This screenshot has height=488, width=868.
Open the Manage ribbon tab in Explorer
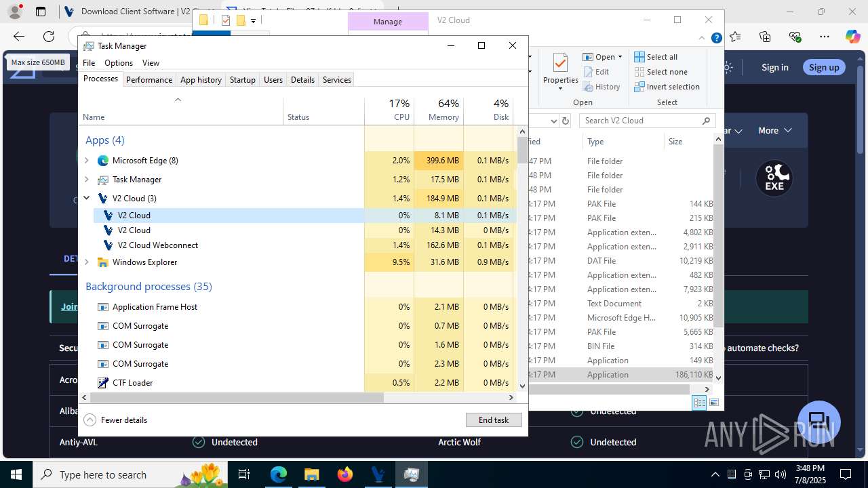point(388,22)
